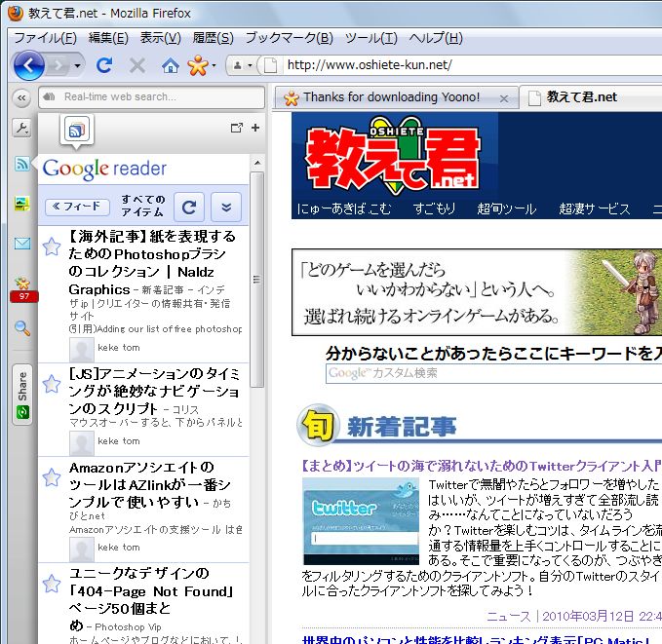
Task: Open the AmazonアソシエイトのツールはAZlink article
Action: 150,485
